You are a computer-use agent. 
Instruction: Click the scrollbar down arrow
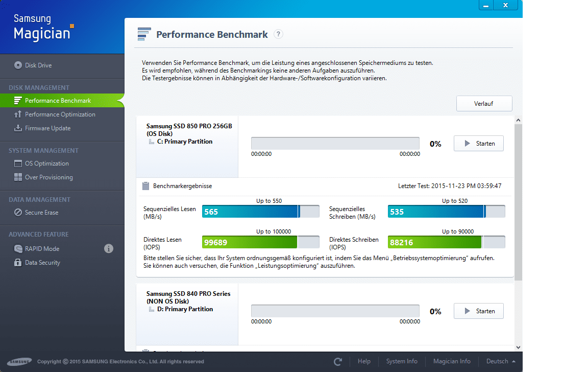click(x=518, y=347)
